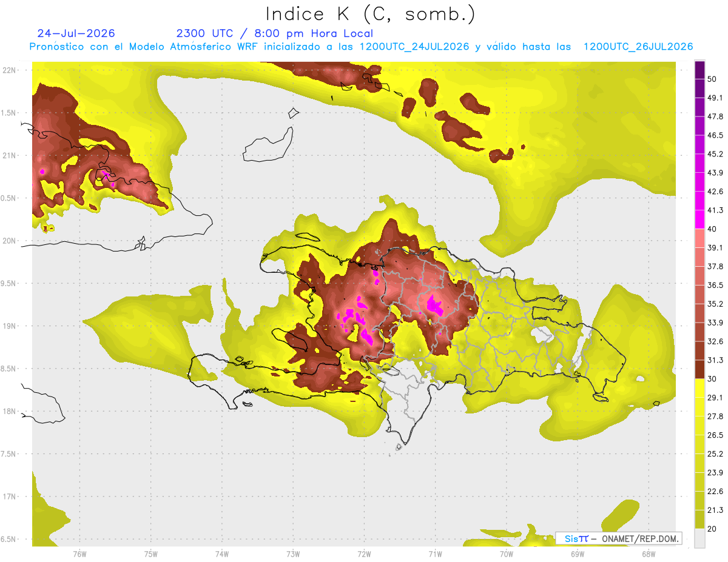
Task: Pick the purple swatch between 46.5 and 47.8
Action: pos(699,126)
